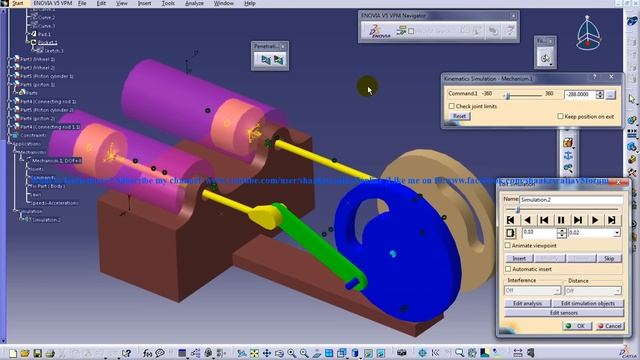This screenshot has width=640, height=360.
Task: Click the New document icon in bottom toolbar
Action: coord(13,353)
